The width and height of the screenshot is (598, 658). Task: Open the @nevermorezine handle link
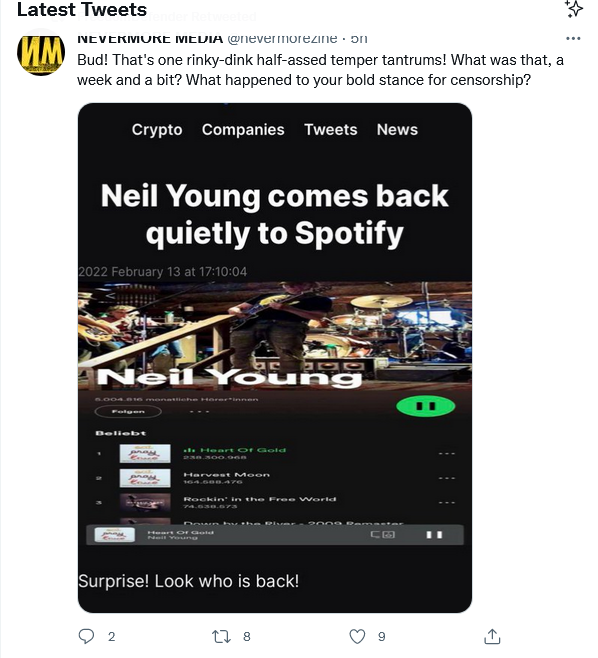(282, 39)
